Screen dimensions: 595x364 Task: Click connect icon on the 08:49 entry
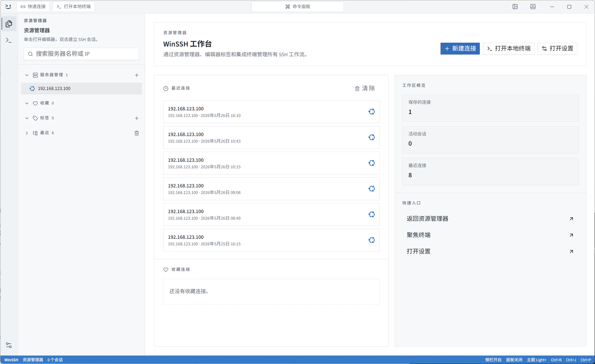371,214
